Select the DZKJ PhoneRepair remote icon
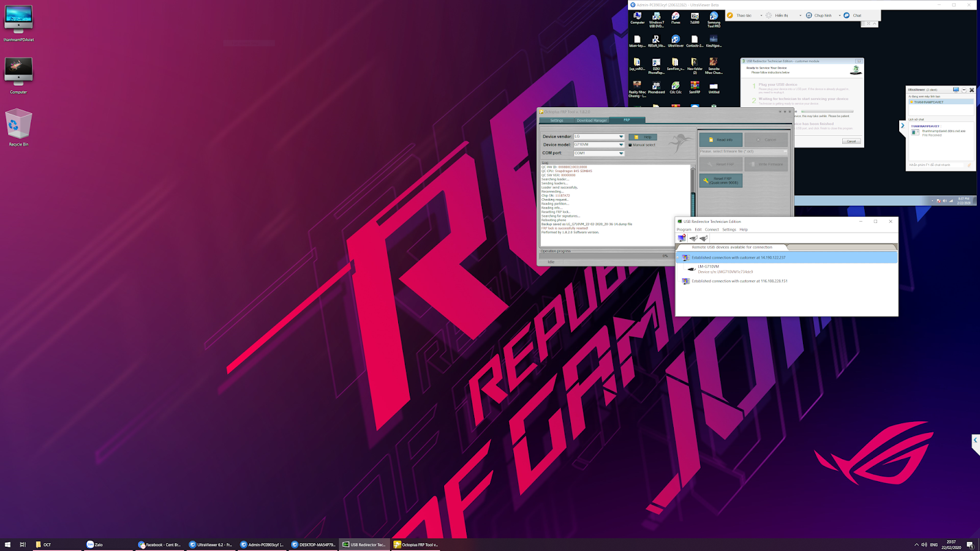The width and height of the screenshot is (980, 551). click(x=656, y=66)
